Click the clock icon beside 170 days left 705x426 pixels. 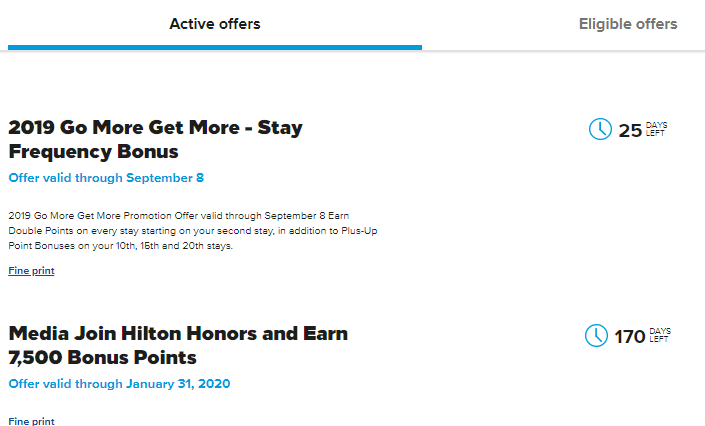[596, 336]
